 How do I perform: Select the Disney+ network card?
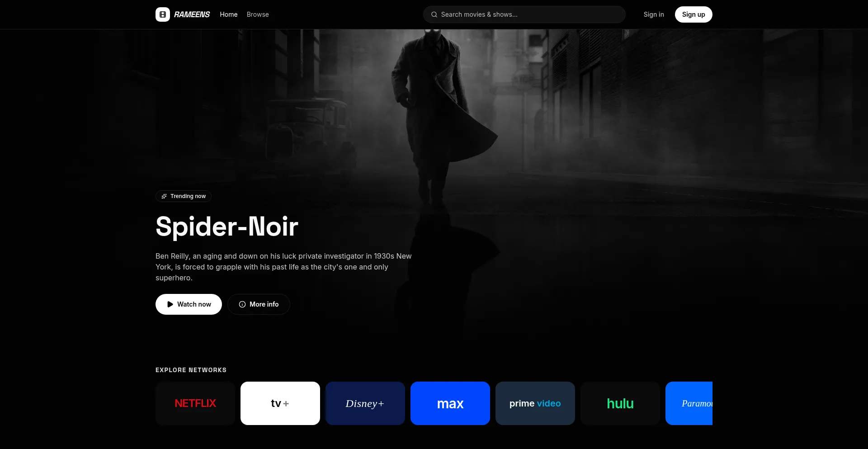[365, 403]
